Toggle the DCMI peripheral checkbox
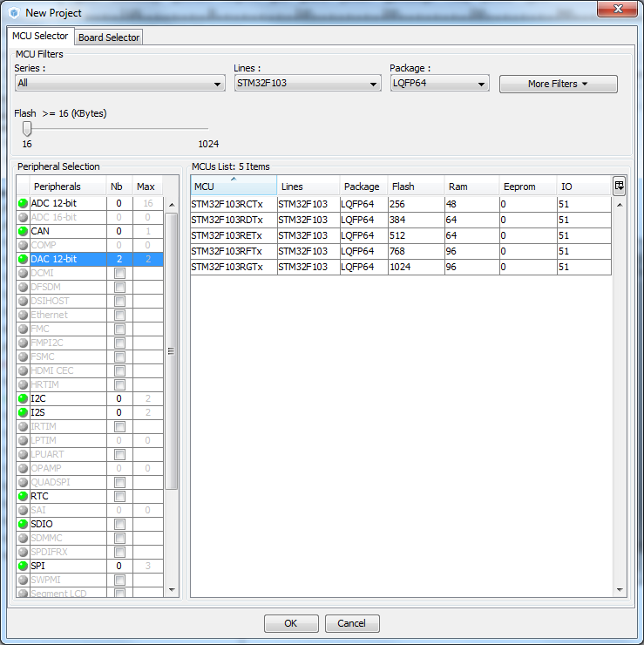The image size is (644, 645). 119,273
